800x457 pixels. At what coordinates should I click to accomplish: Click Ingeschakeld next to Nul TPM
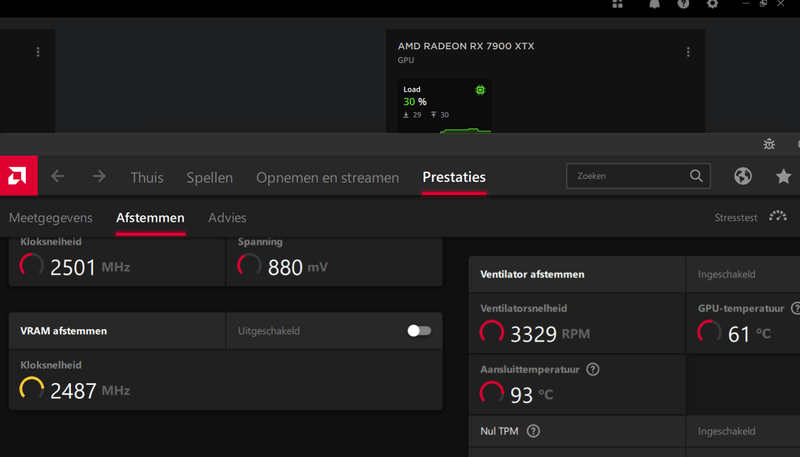point(727,431)
